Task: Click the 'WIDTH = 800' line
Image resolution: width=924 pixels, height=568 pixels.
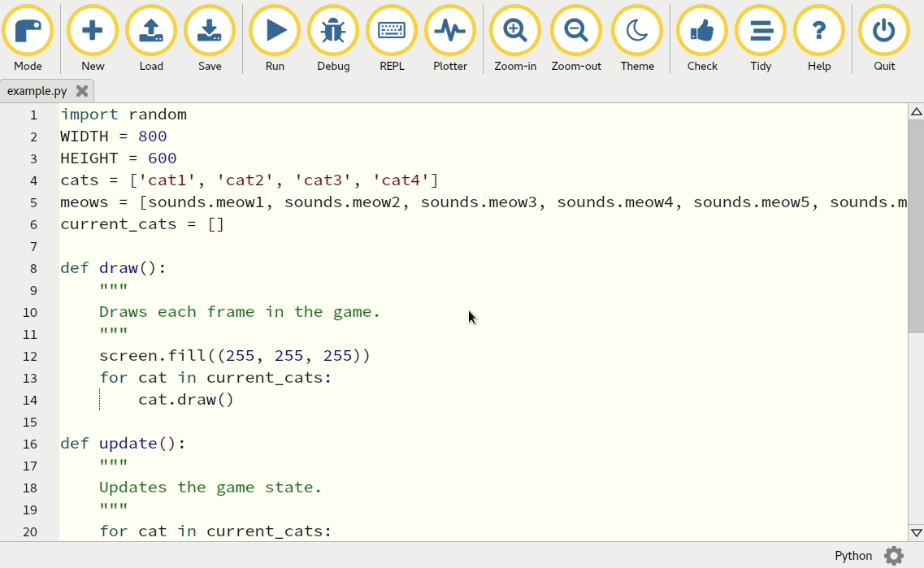Action: click(114, 136)
